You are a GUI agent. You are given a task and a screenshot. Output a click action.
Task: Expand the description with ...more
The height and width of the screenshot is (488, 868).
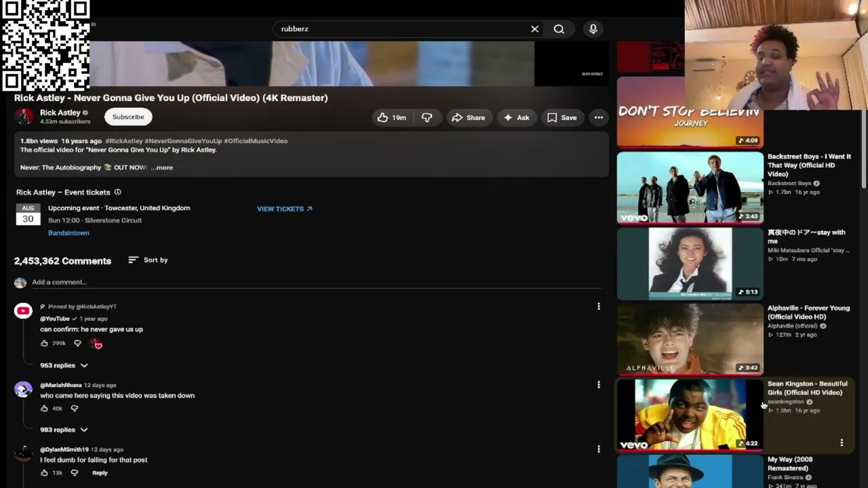[x=162, y=167]
